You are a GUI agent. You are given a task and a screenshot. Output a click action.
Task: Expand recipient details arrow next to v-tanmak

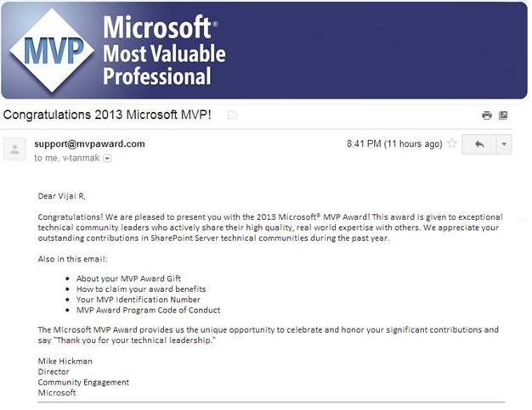[x=107, y=159]
